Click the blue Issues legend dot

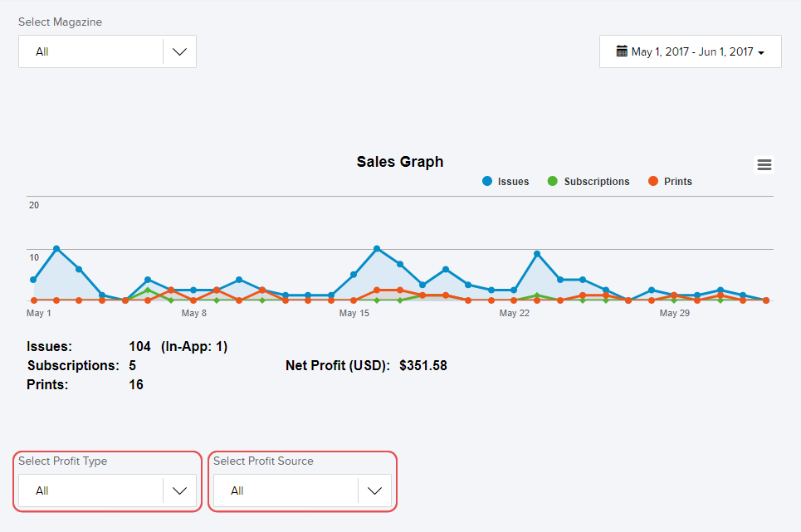487,182
